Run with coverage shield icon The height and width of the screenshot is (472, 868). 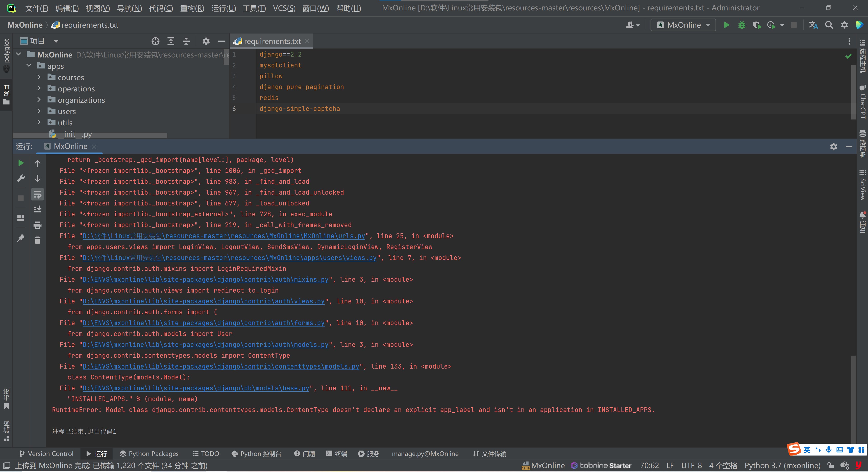[x=757, y=25]
